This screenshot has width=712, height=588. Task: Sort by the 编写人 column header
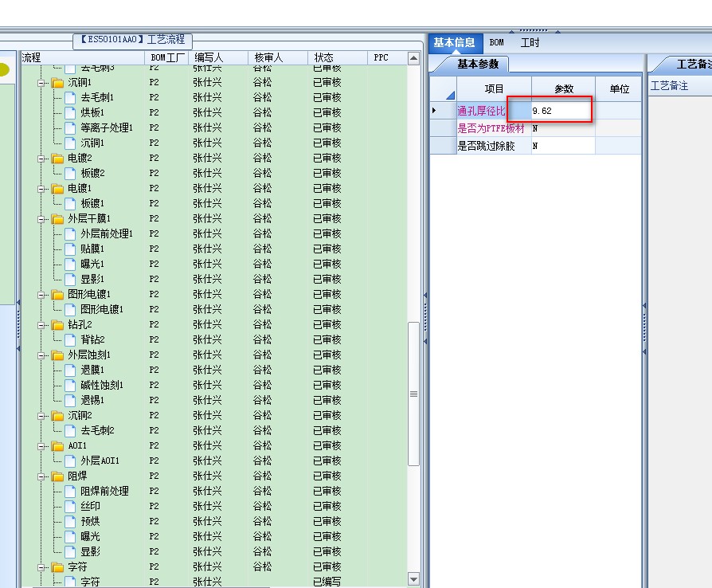[218, 57]
